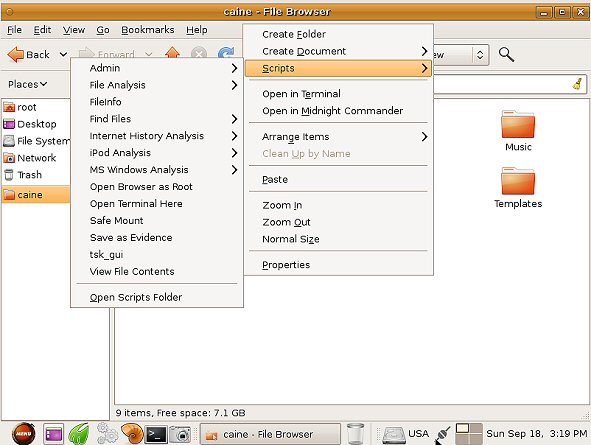
Task: Open the Go menu
Action: pos(103,30)
